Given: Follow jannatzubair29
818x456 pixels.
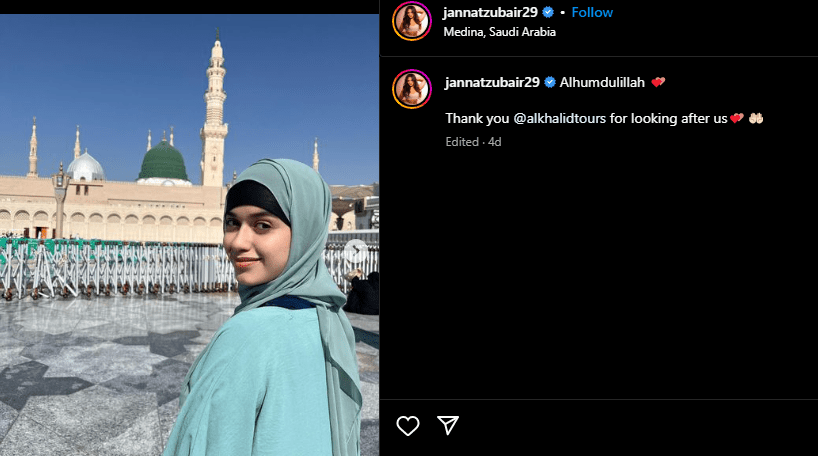Looking at the screenshot, I should (x=592, y=13).
